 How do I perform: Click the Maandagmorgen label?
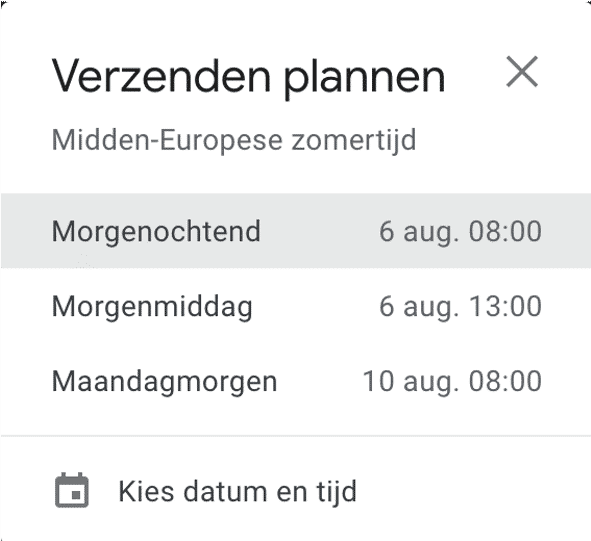[x=164, y=382]
